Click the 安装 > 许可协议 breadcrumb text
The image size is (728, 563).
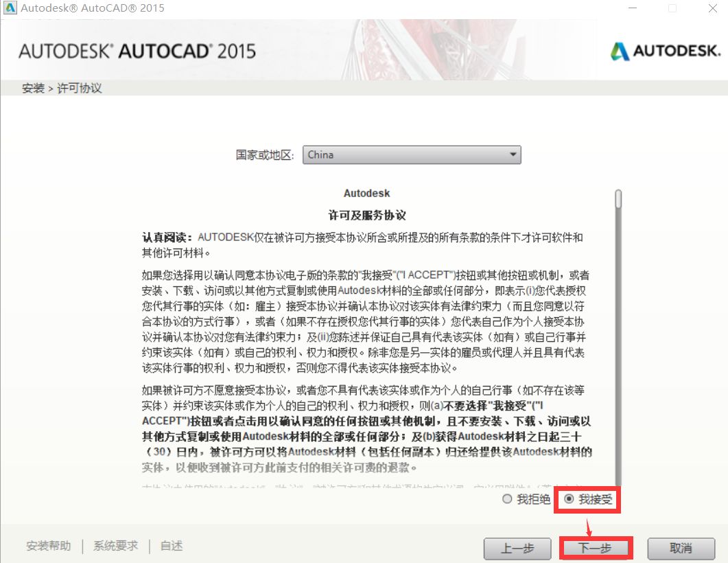coord(62,89)
